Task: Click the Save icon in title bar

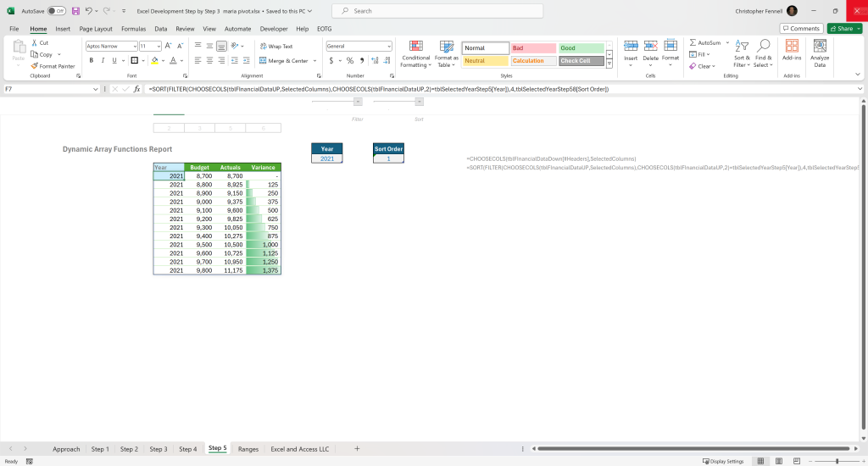Action: 75,11
